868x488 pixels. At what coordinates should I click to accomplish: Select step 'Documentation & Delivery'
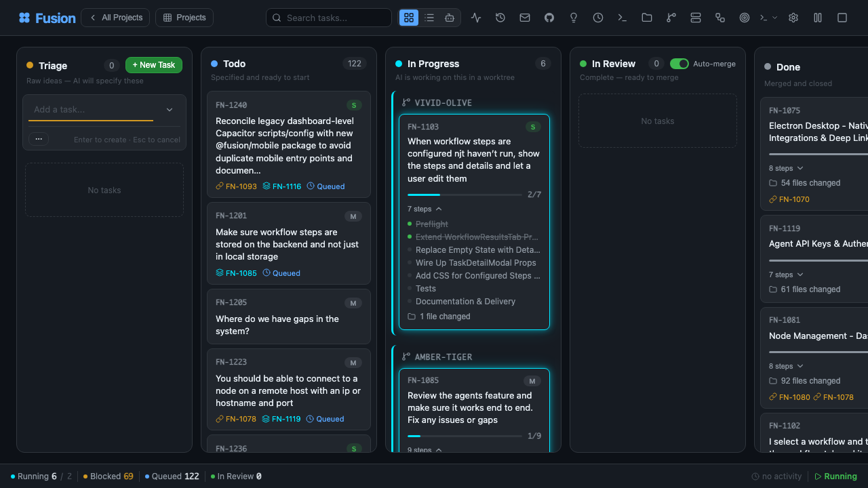465,302
